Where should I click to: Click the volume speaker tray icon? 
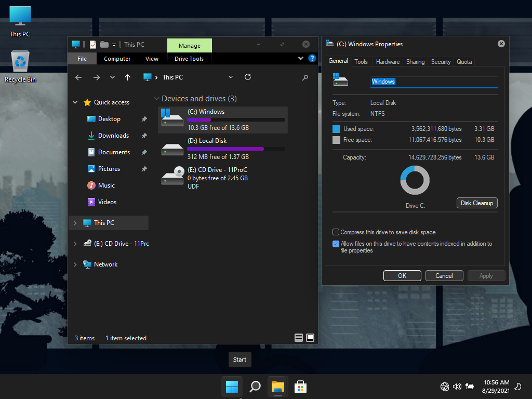pyautogui.click(x=457, y=387)
